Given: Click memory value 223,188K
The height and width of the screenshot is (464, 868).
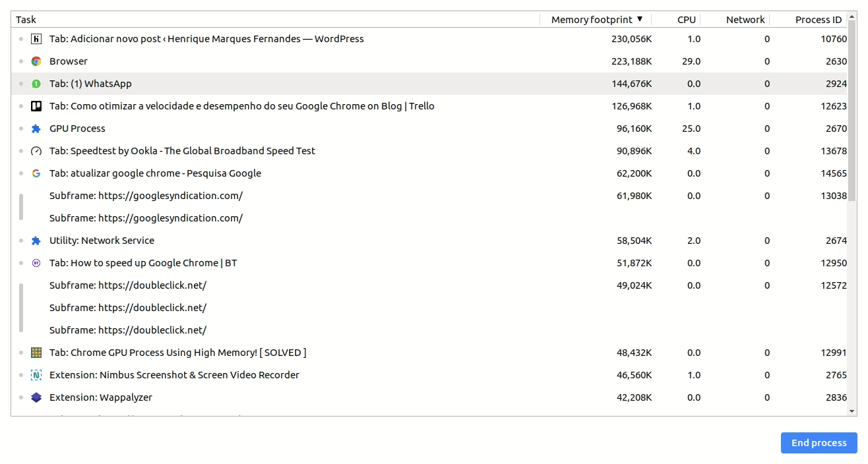Looking at the screenshot, I should [632, 61].
